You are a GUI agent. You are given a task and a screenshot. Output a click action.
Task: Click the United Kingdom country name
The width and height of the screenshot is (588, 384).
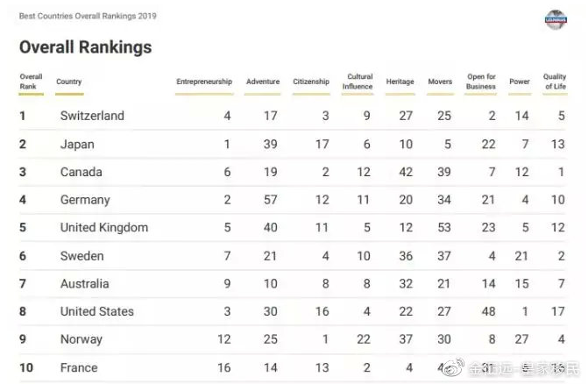click(x=104, y=228)
